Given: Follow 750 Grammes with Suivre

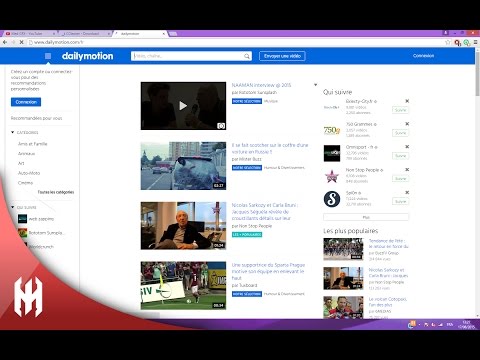Looking at the screenshot, I should click(x=400, y=133).
